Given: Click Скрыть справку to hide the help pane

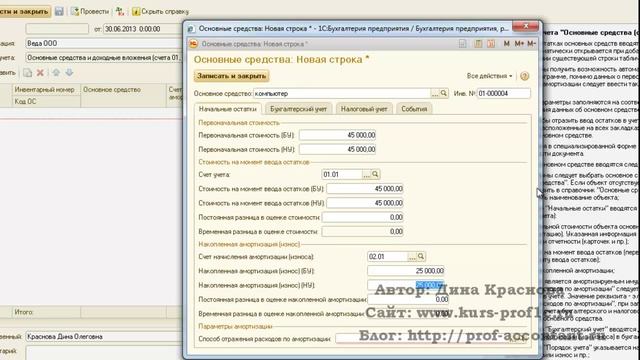Looking at the screenshot, I should 160,11.
